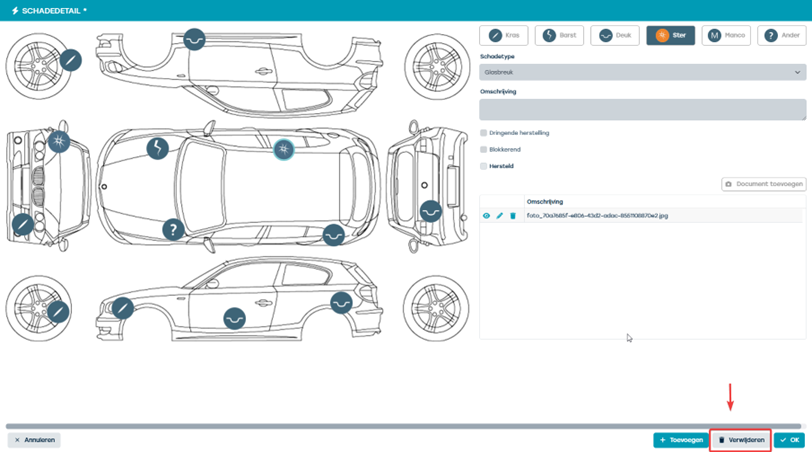The image size is (812, 452).
Task: Edit the attached photo with the pencil icon
Action: point(499,216)
